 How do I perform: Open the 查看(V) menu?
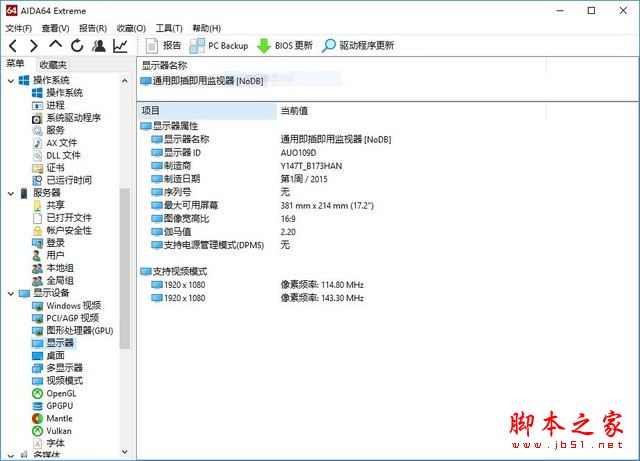[x=55, y=28]
